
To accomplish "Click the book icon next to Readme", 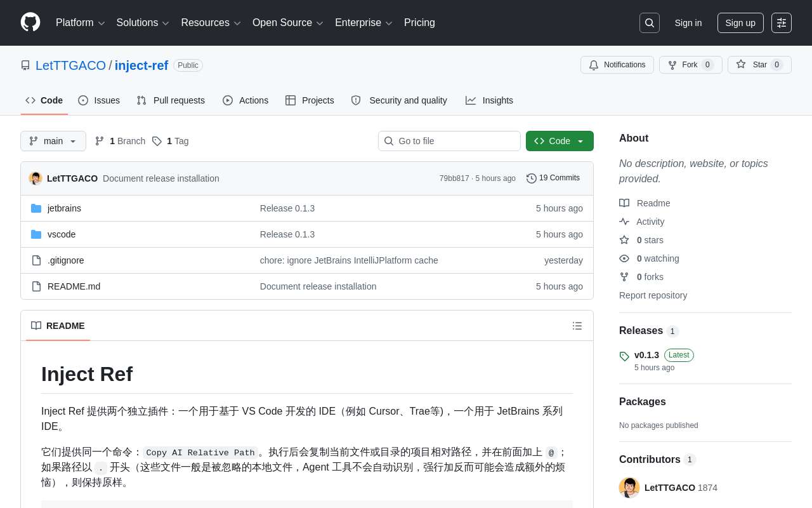I will (x=624, y=203).
